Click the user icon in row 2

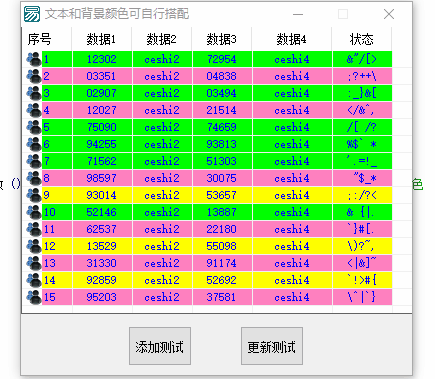point(34,76)
